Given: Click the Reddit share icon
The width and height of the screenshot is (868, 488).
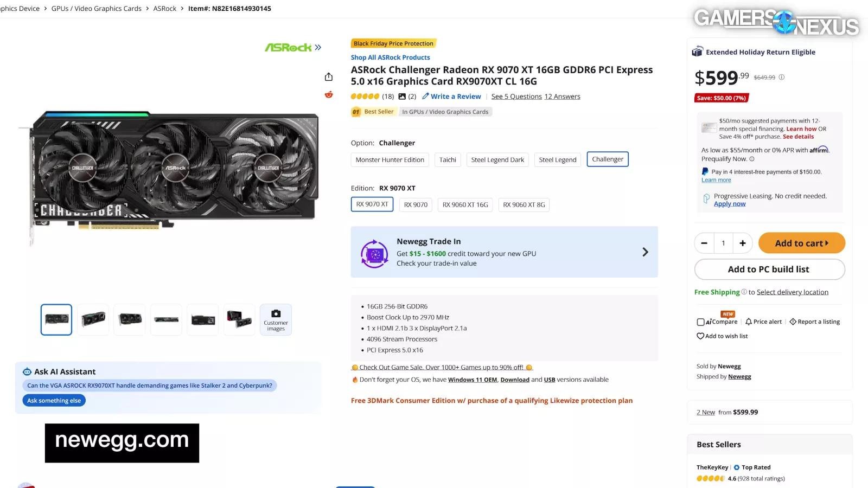Looking at the screenshot, I should (x=328, y=95).
